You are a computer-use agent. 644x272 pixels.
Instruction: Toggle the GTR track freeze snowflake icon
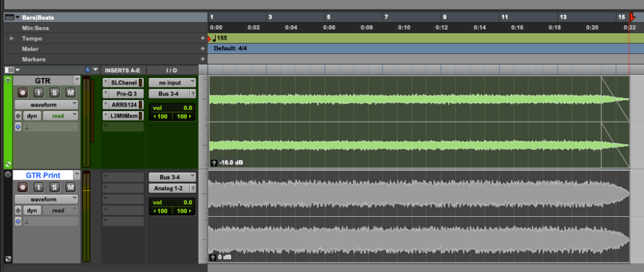[18, 116]
